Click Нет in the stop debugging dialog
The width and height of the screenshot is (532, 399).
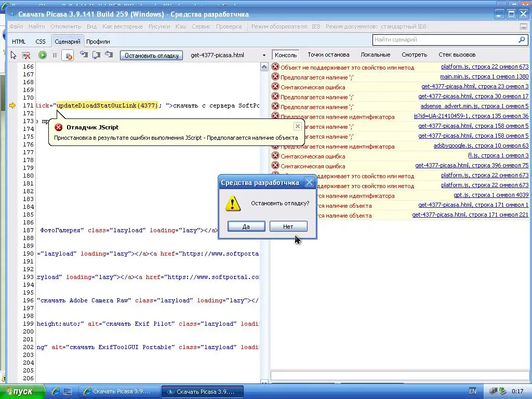[288, 227]
